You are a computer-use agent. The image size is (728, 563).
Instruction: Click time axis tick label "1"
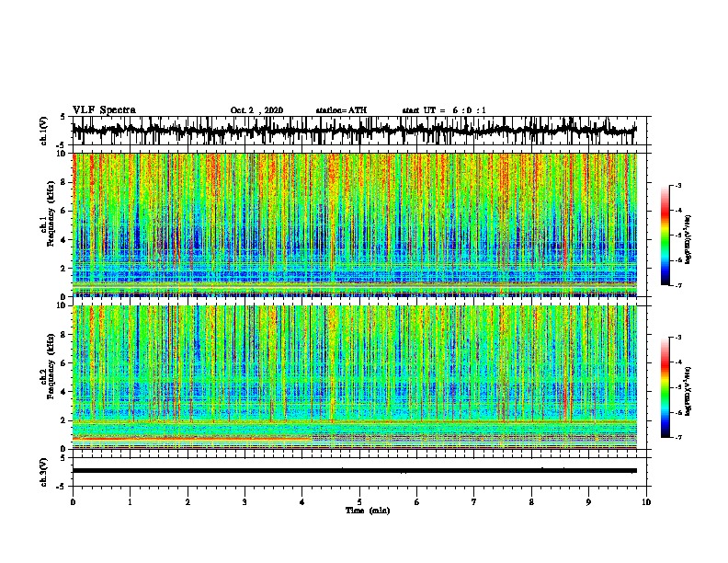point(130,502)
